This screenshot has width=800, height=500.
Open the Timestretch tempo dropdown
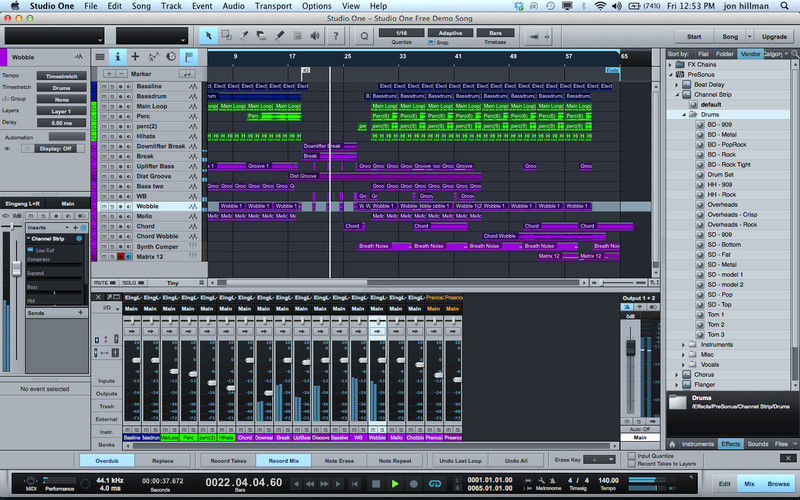click(x=61, y=76)
